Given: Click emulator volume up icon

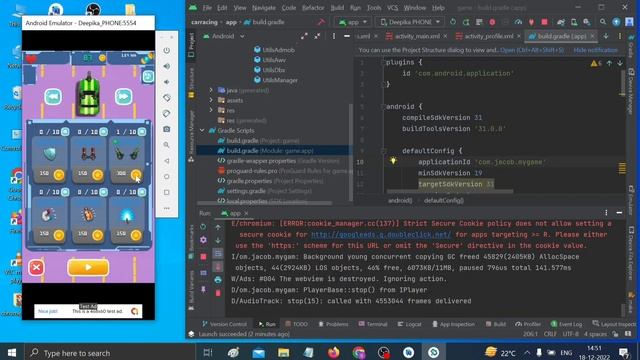Looking at the screenshot, I should pyautogui.click(x=167, y=66).
